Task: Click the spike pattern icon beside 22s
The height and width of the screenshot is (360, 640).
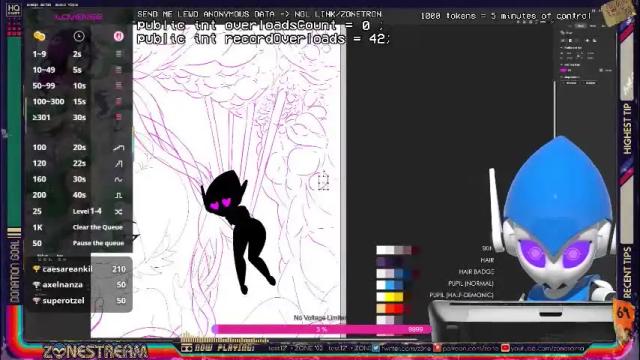Action: point(118,164)
